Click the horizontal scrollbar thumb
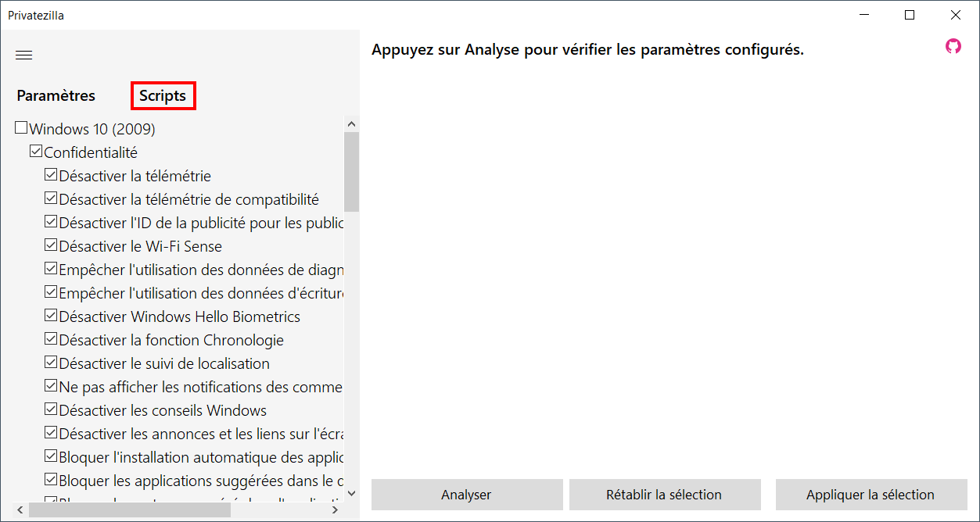The image size is (980, 522). (x=130, y=509)
